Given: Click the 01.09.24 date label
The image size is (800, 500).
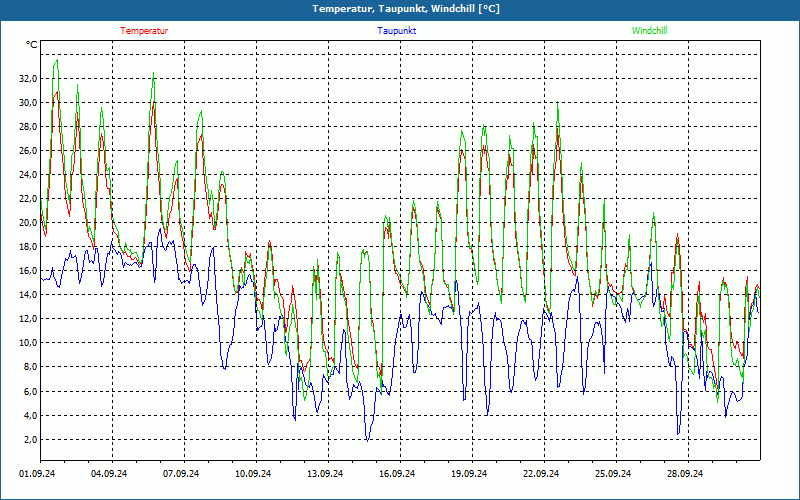Looking at the screenshot, I should 37,473.
